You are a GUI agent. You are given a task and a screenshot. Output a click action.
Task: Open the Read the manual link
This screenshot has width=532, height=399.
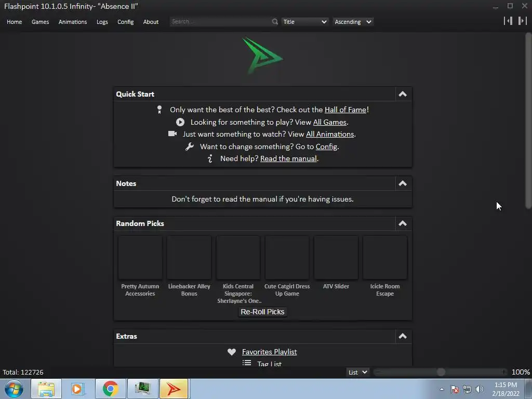(288, 158)
